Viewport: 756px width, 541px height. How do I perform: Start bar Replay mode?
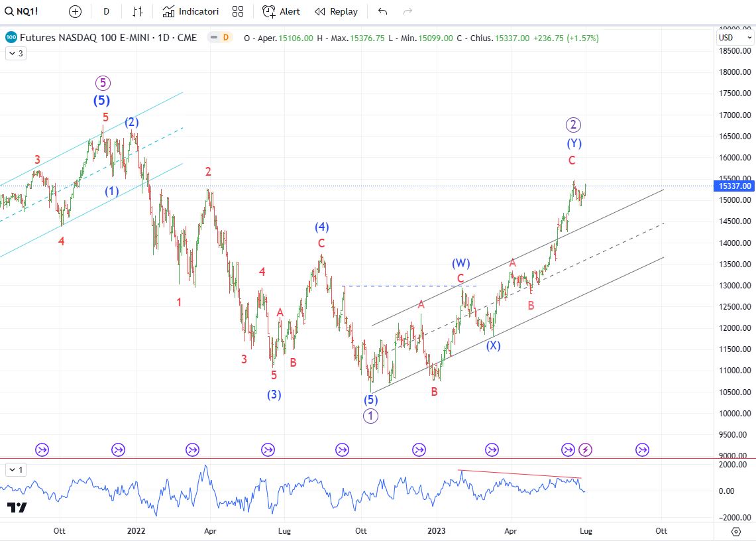(336, 11)
